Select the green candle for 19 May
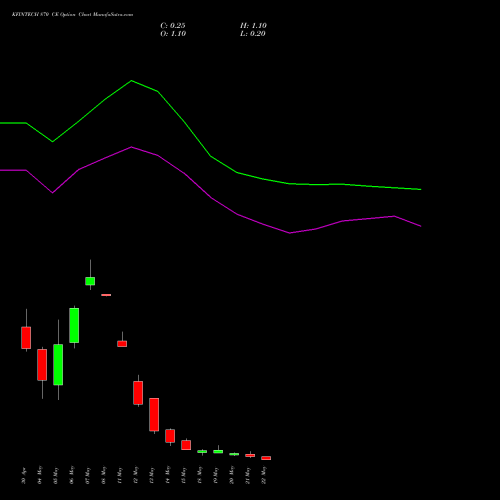Viewport: 500px width, 500px height. coord(218,451)
